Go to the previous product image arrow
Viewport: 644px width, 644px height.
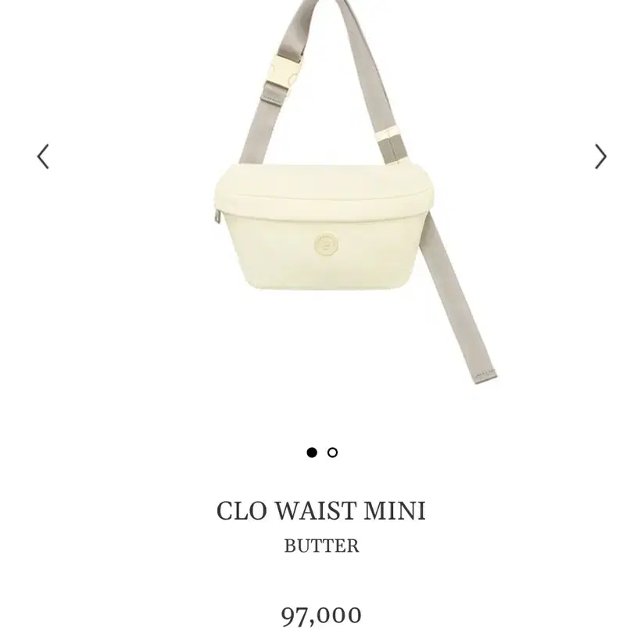[x=43, y=156]
